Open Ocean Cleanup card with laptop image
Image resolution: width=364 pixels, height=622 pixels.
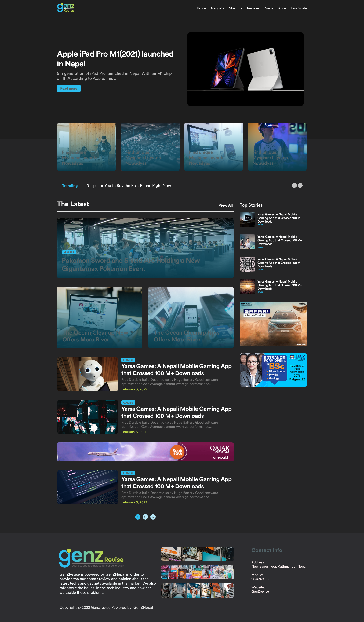click(x=99, y=317)
